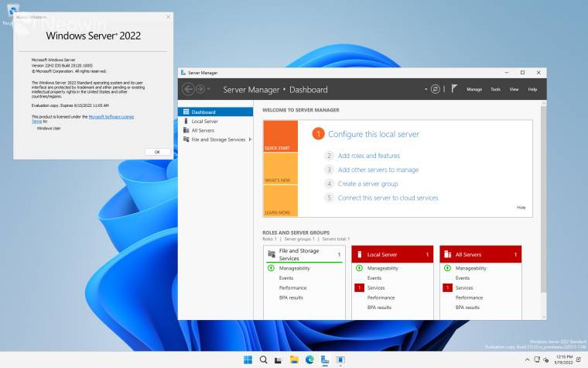
Task: Click the green Manageability icon under File and Storage
Action: click(271, 268)
